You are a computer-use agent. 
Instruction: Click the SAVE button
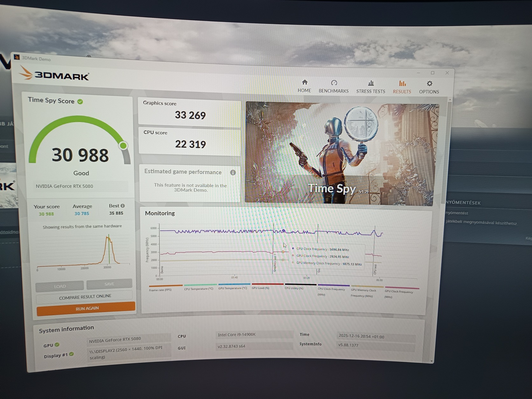pyautogui.click(x=109, y=284)
